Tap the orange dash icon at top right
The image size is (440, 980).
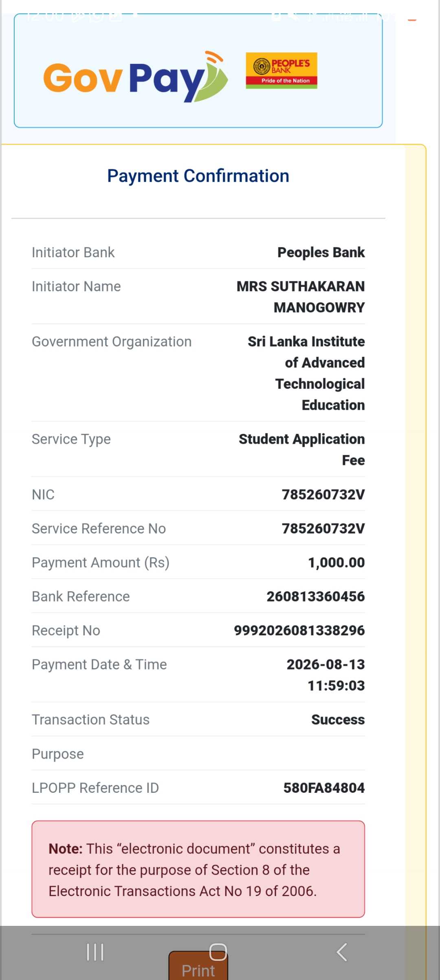coord(412,20)
